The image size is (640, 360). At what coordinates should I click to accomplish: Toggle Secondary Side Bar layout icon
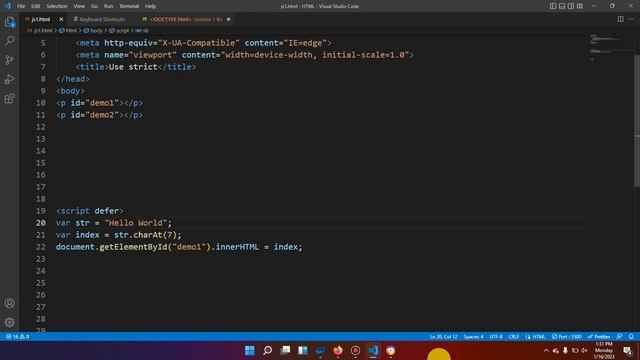(571, 6)
